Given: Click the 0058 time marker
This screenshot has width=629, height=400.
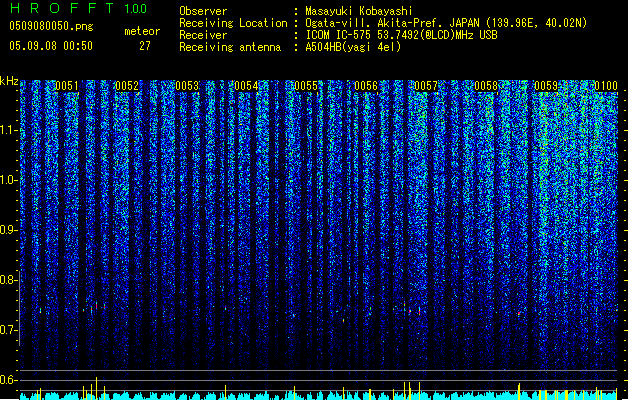Looking at the screenshot, I should click(486, 86).
